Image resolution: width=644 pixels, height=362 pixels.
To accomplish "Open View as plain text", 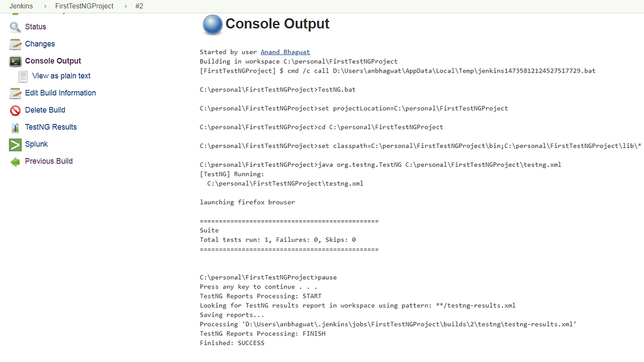I will tap(61, 76).
